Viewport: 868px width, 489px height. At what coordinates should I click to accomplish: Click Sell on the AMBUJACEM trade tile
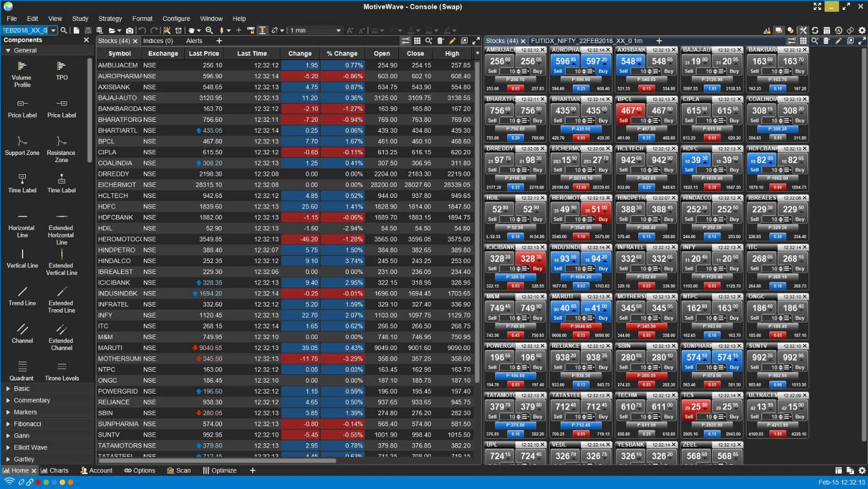(x=492, y=71)
